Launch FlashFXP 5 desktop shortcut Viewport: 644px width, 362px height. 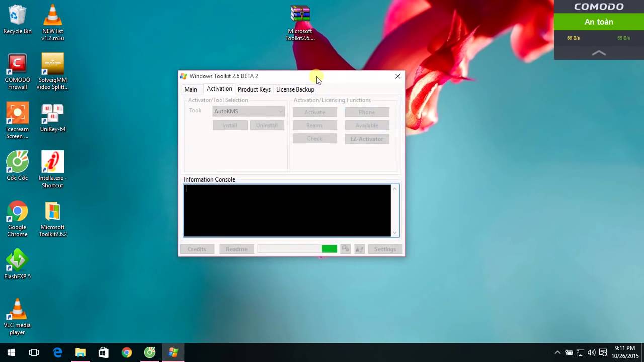click(x=17, y=264)
